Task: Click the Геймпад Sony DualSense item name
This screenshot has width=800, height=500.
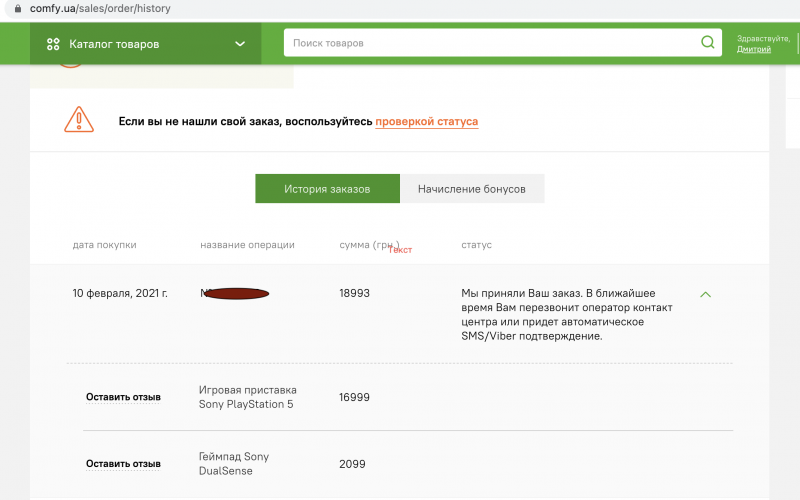Action: tap(234, 464)
